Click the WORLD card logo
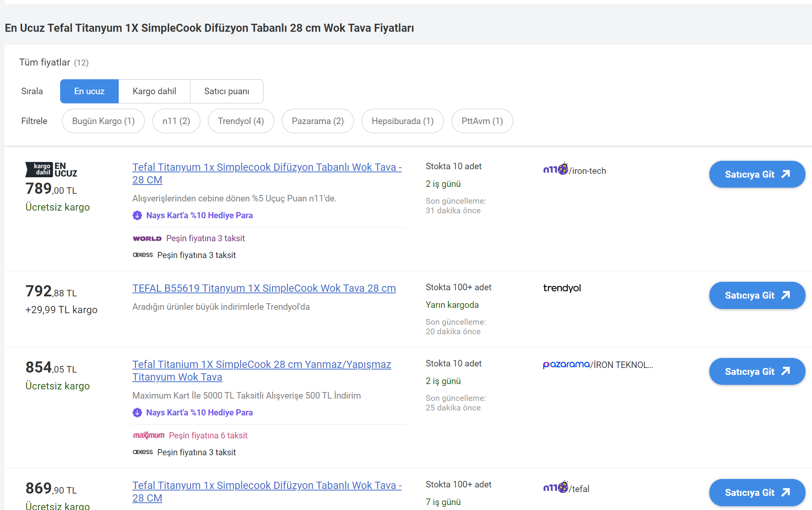The height and width of the screenshot is (510, 812). [x=147, y=239]
